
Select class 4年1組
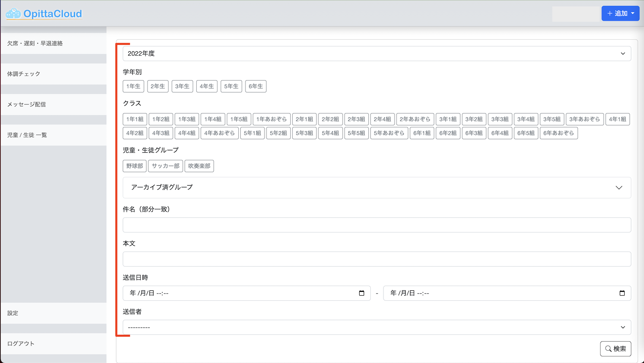617,119
